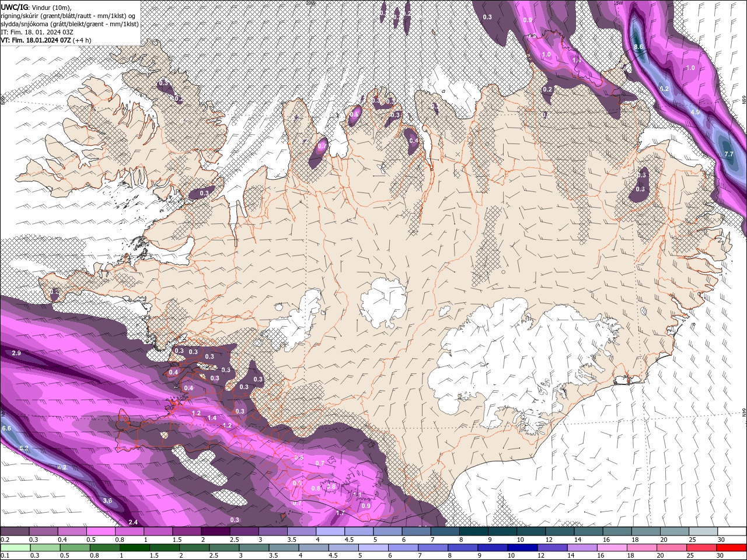Select the upper legend swatch starting at 2
The width and height of the screenshot is (747, 560).
point(215,531)
